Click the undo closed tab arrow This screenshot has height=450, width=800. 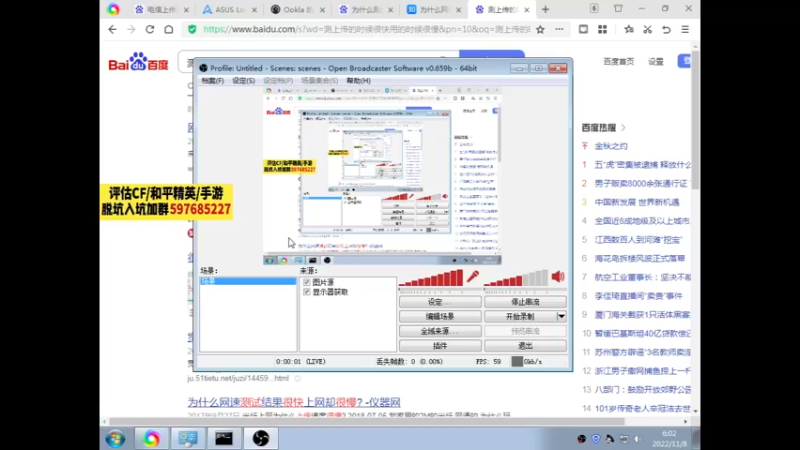pyautogui.click(x=666, y=30)
